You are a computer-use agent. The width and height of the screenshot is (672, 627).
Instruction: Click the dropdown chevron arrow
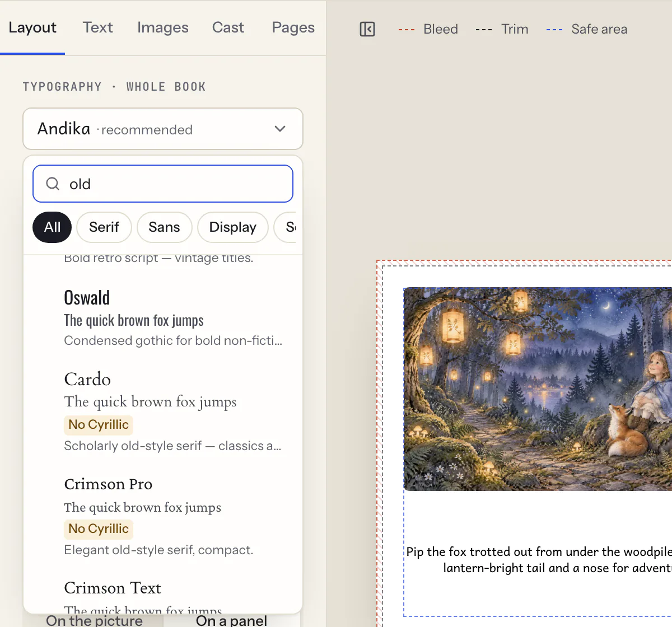point(280,129)
